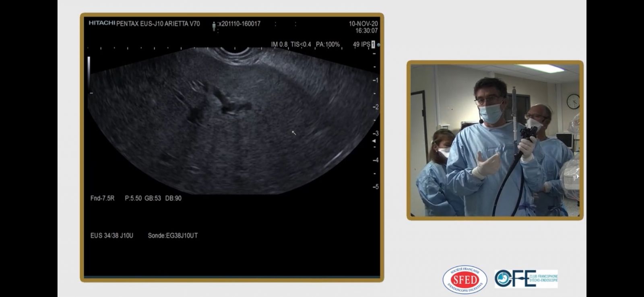
Task: Click the small cursor arrow in ultrasound image
Action: point(294,132)
